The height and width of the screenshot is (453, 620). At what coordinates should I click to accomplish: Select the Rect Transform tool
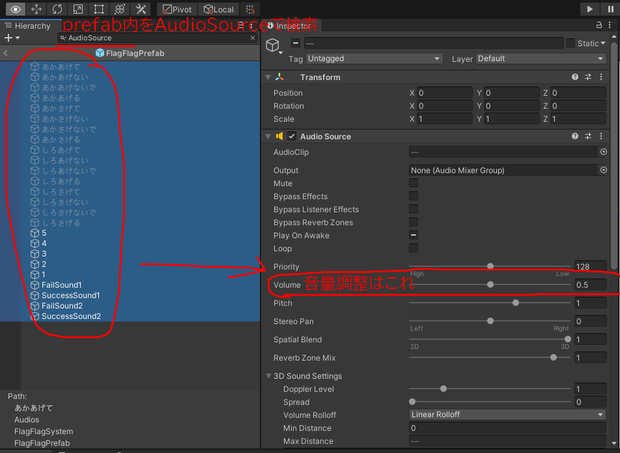99,9
